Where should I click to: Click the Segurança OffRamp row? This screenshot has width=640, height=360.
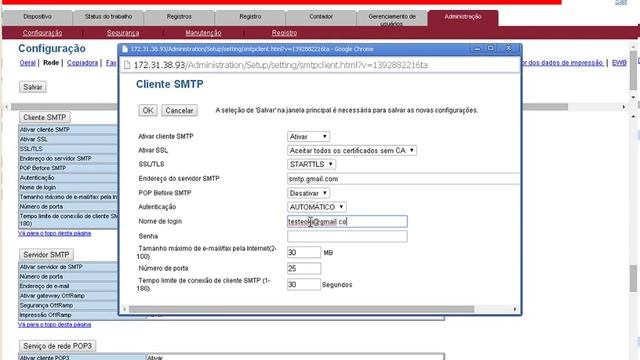[x=68, y=305]
